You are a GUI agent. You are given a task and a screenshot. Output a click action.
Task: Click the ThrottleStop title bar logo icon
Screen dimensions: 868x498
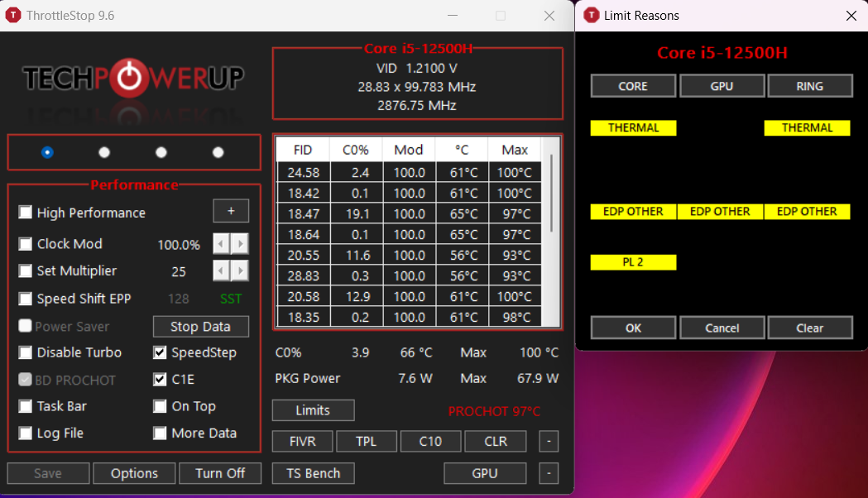coord(12,15)
